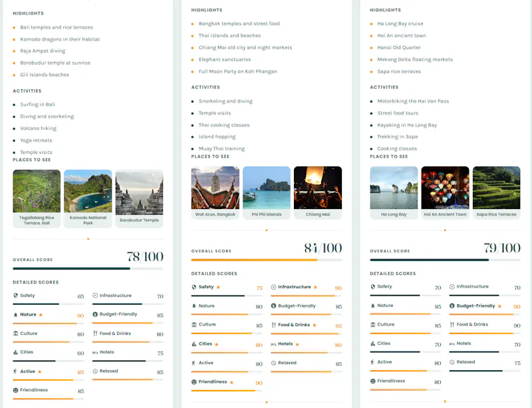Image resolution: width=532 pixels, height=408 pixels.
Task: Select 'Yoga retreats' activity
Action: 36,140
